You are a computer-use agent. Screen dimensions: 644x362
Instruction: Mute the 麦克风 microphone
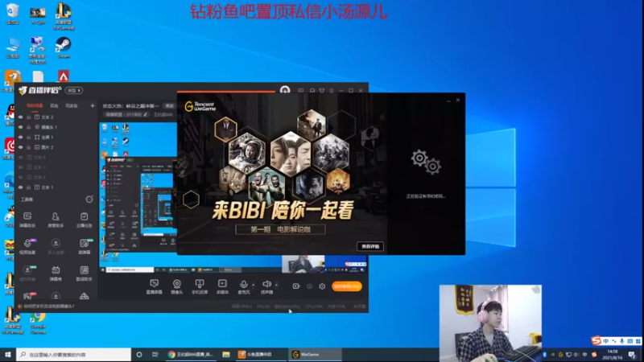(x=244, y=286)
